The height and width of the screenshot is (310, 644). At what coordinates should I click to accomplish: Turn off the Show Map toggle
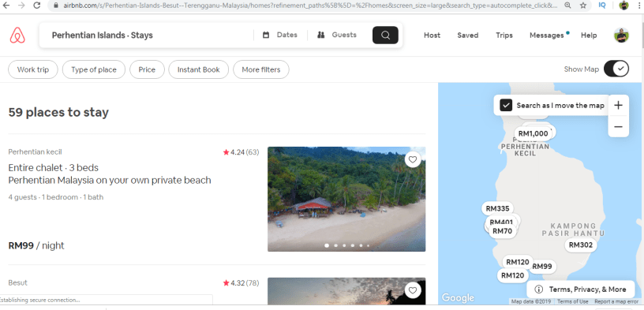(616, 69)
